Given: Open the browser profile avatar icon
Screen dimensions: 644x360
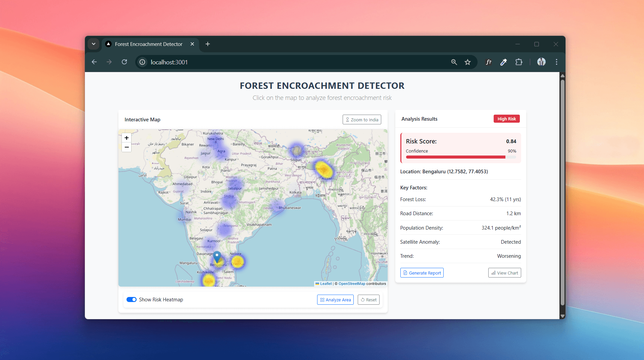Looking at the screenshot, I should pos(541,62).
